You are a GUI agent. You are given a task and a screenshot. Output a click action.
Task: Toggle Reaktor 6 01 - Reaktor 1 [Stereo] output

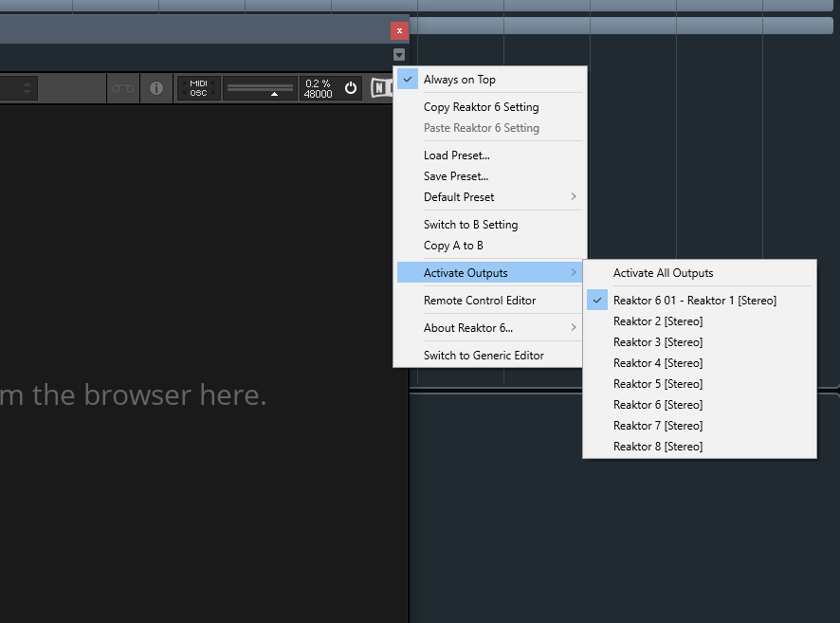700,300
